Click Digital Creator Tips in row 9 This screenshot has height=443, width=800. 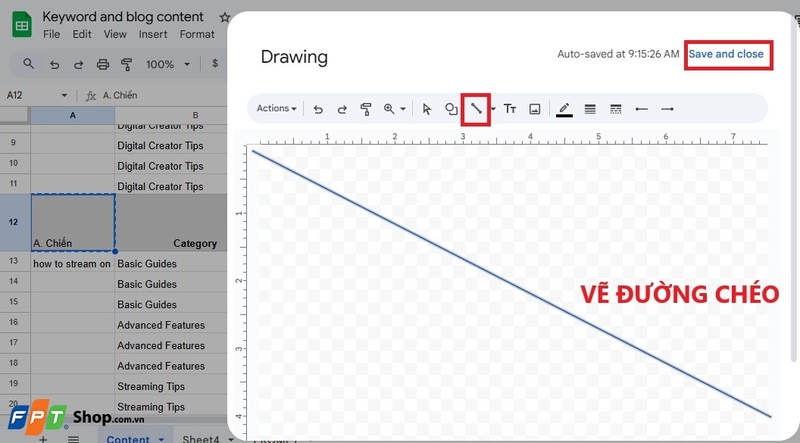(x=160, y=145)
